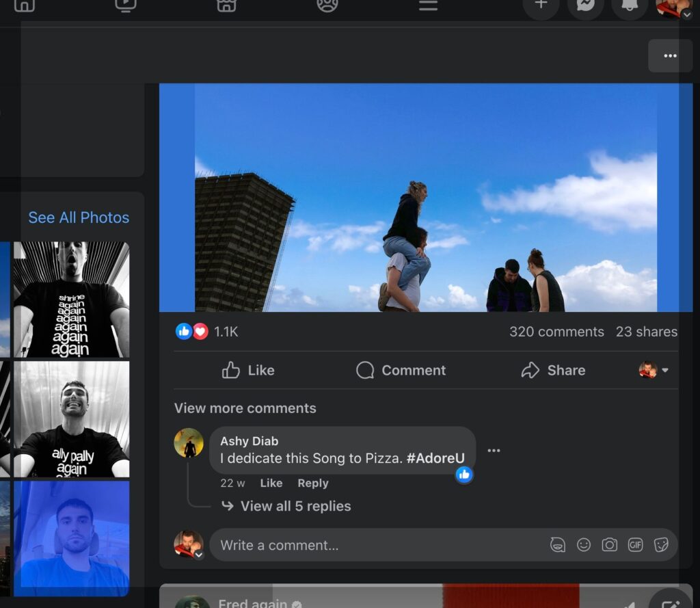Open the sticker picker in comment box

660,545
